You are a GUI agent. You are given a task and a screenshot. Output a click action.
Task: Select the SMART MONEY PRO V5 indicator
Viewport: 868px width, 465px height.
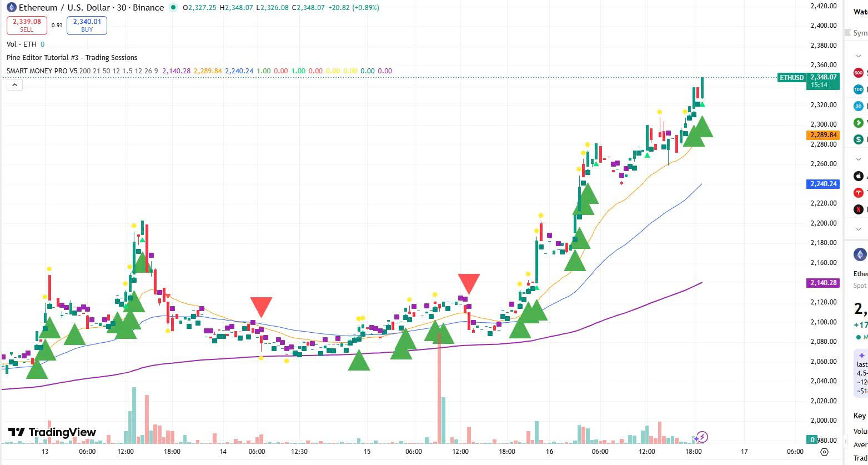point(42,71)
